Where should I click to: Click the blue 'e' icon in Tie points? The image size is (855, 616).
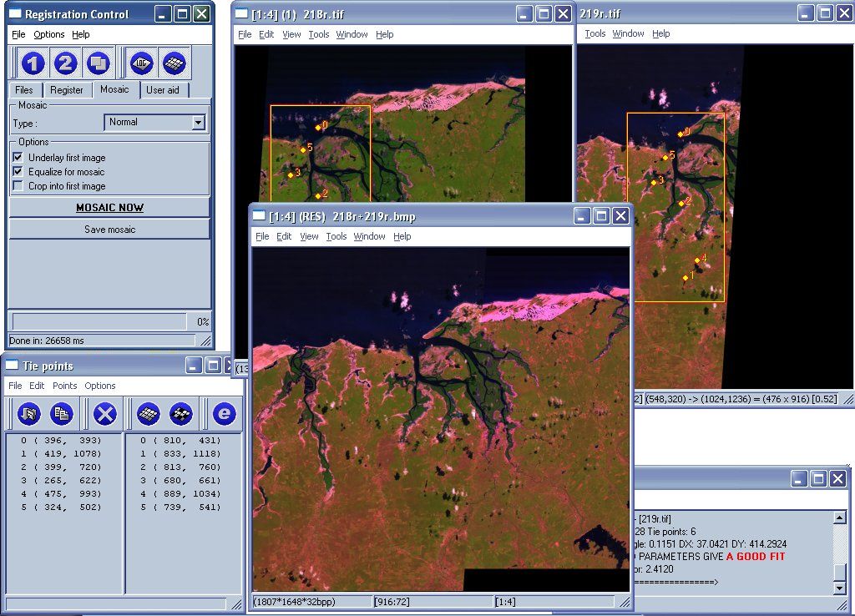(223, 413)
